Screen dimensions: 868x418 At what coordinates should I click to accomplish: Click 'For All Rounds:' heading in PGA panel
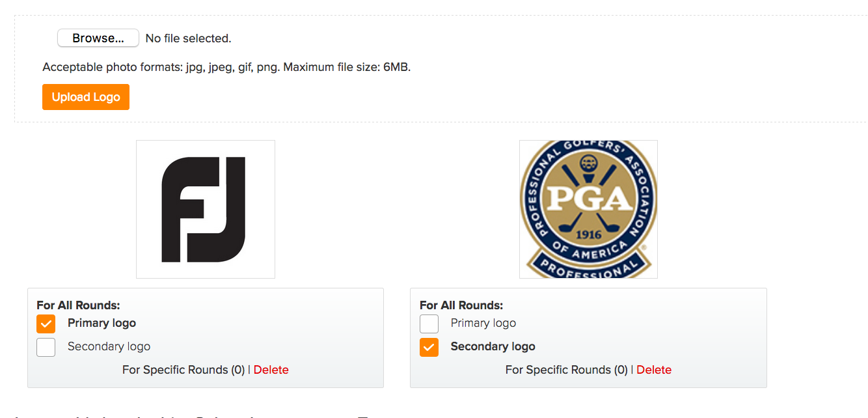click(x=461, y=305)
